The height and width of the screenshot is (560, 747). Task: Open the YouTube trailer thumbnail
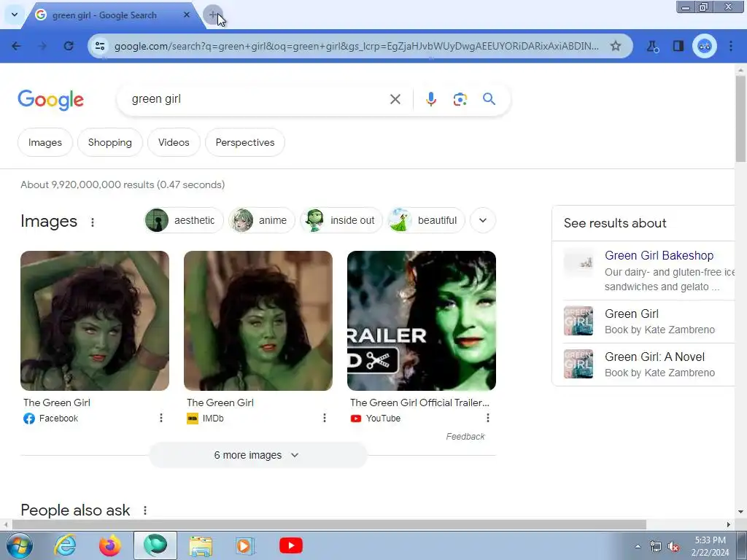tap(422, 321)
